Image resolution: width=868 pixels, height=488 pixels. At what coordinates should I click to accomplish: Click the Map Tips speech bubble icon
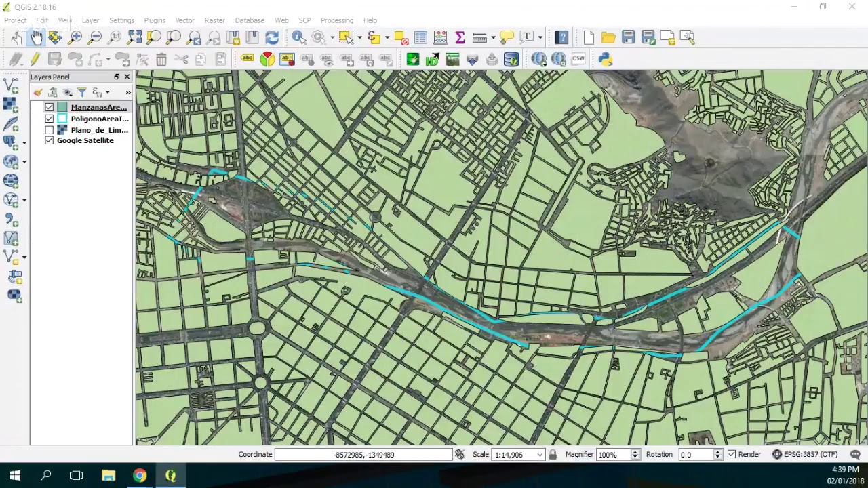click(507, 37)
